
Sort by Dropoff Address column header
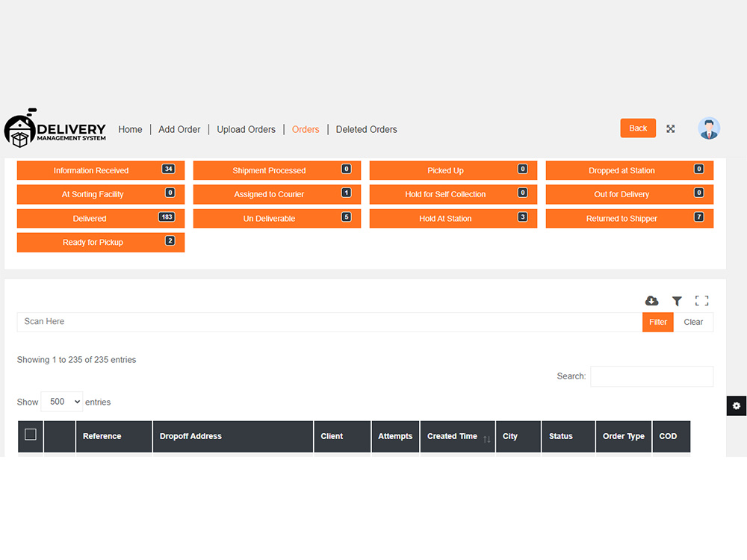[233, 436]
